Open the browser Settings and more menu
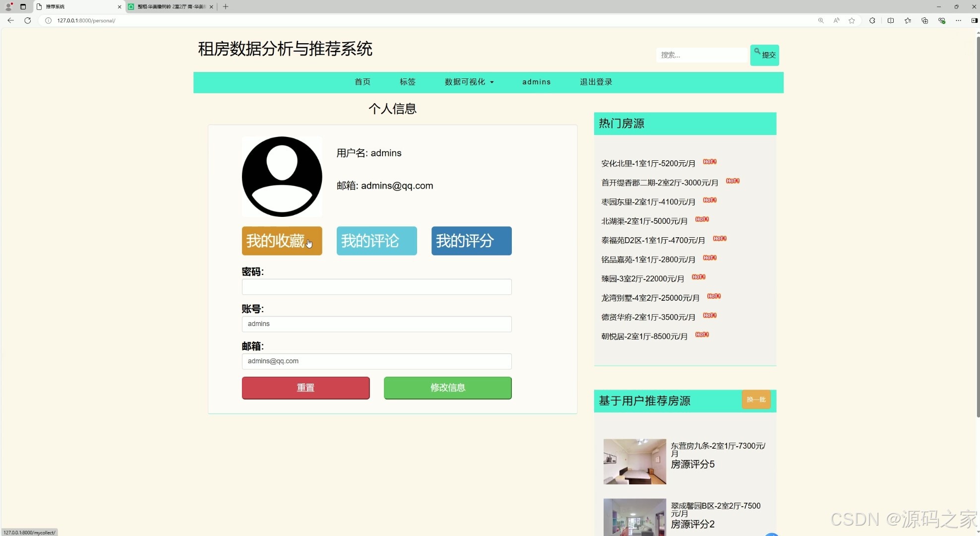Screen dimensions: 980x536 [958, 20]
